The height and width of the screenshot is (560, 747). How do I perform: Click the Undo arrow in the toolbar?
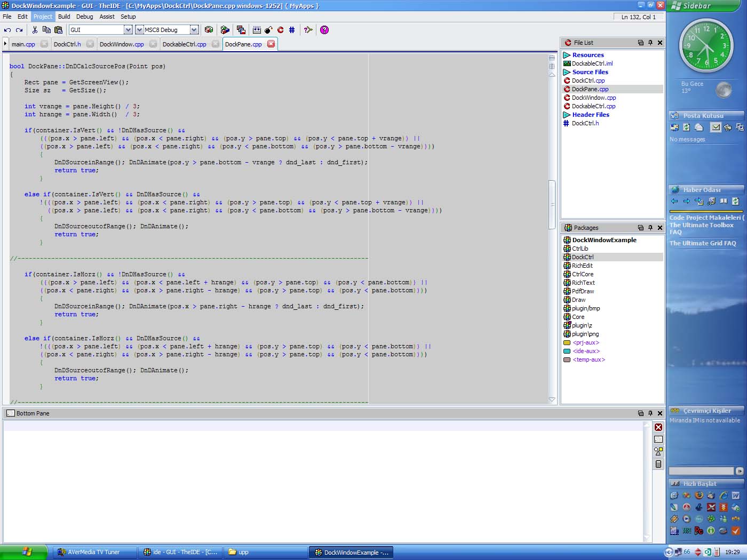[x=7, y=30]
